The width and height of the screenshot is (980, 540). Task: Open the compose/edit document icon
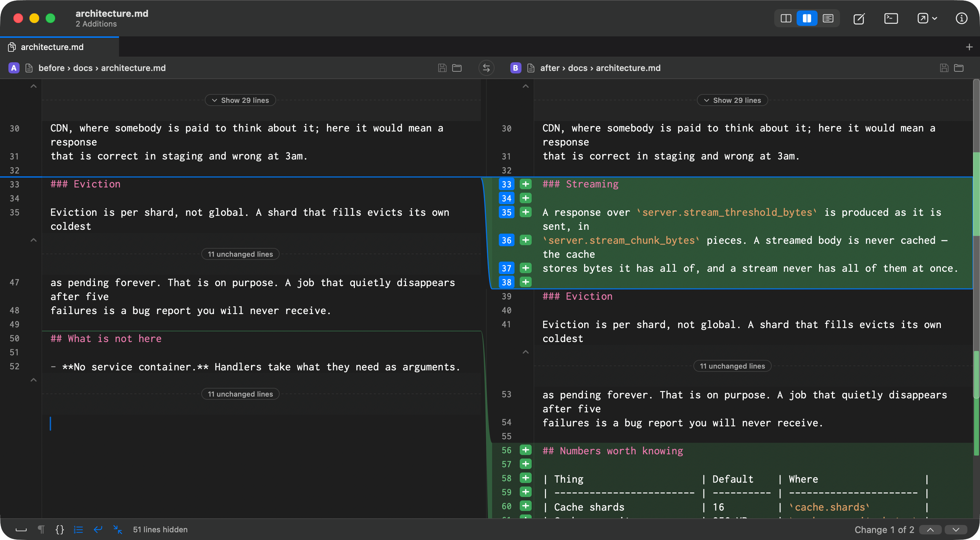[x=859, y=18]
